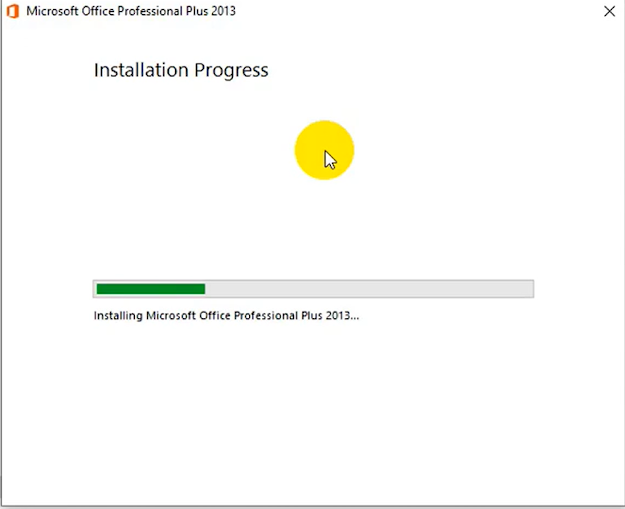Viewport: 625px width, 509px height.
Task: Select the Installation Progress heading
Action: point(181,70)
